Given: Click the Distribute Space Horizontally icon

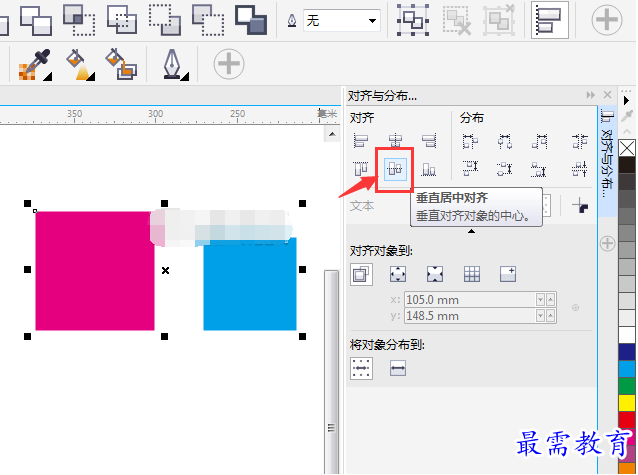Looking at the screenshot, I should point(580,141).
